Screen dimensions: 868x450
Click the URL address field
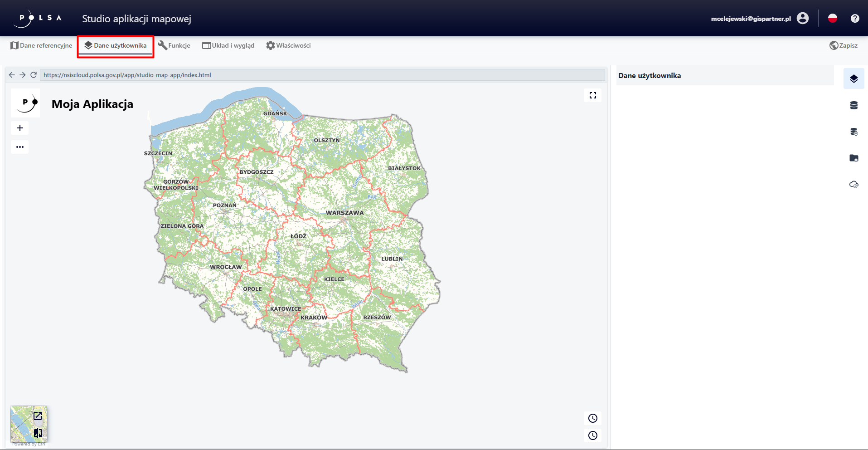click(322, 75)
